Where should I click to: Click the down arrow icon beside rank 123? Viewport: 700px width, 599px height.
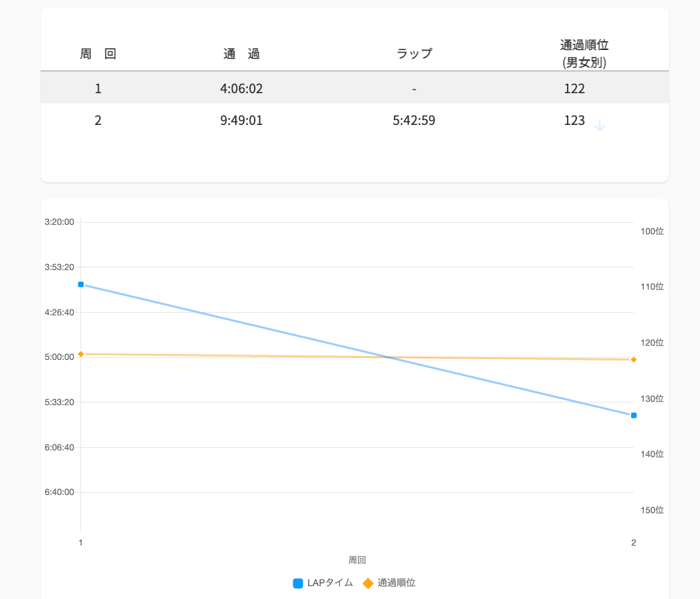point(599,126)
